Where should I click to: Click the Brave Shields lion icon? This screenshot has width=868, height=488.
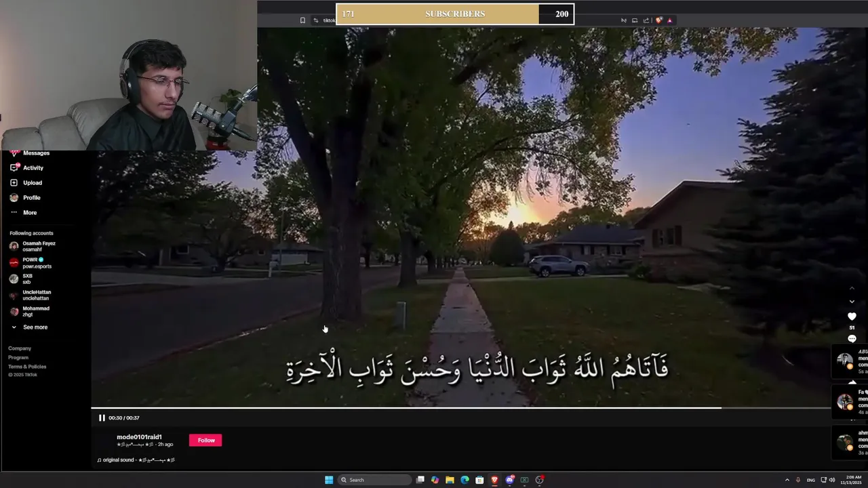coord(658,20)
